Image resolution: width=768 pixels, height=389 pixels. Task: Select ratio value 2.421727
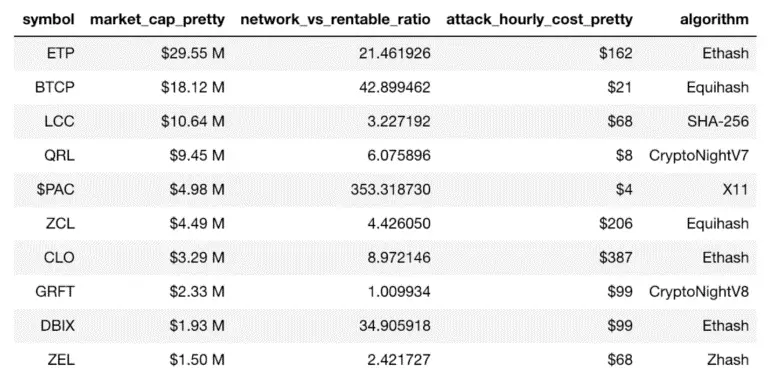click(399, 360)
